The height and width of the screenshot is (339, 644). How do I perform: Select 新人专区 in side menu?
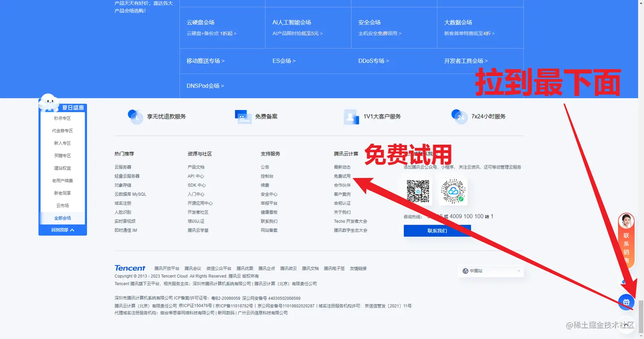63,143
